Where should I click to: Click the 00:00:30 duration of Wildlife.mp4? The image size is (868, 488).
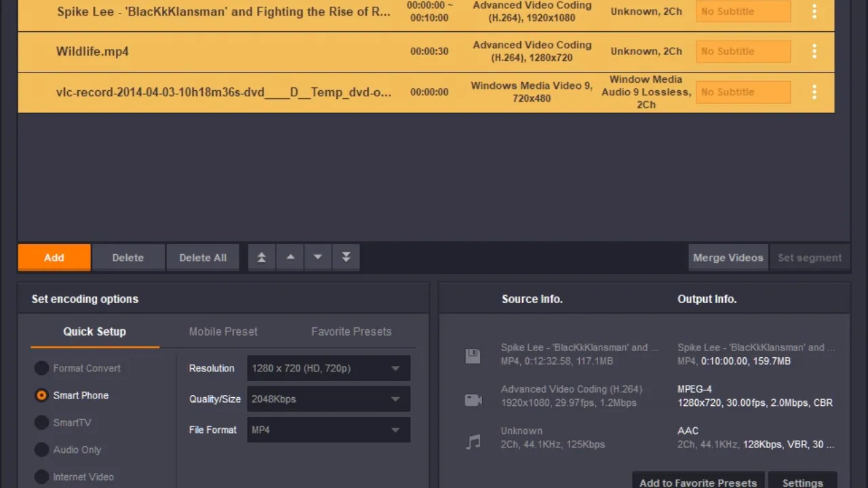tap(429, 52)
